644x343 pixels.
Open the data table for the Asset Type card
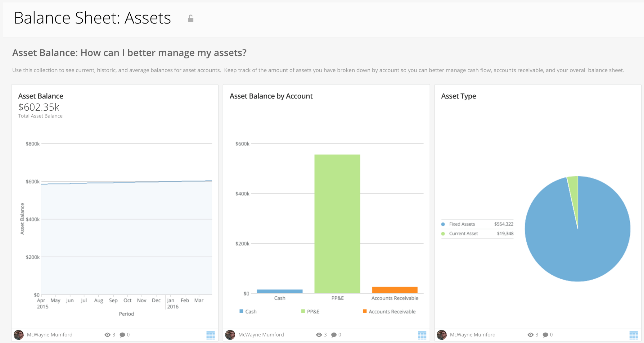(x=634, y=335)
